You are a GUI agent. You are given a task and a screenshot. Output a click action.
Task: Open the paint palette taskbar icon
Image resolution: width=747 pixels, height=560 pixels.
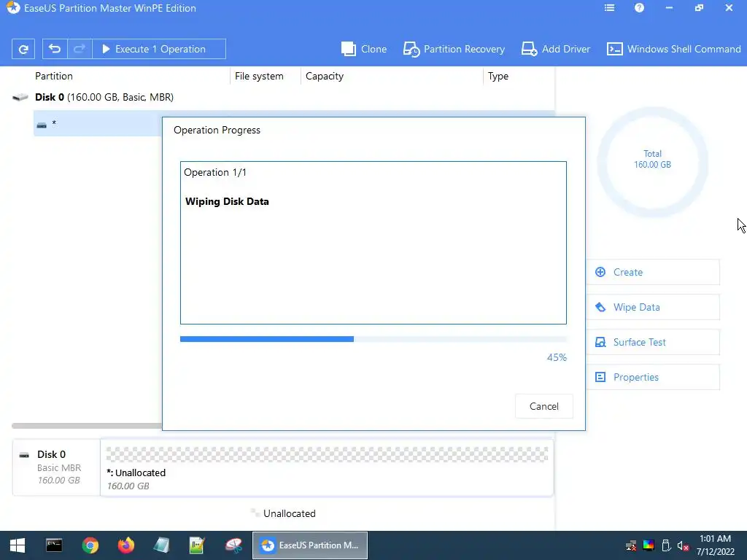233,545
